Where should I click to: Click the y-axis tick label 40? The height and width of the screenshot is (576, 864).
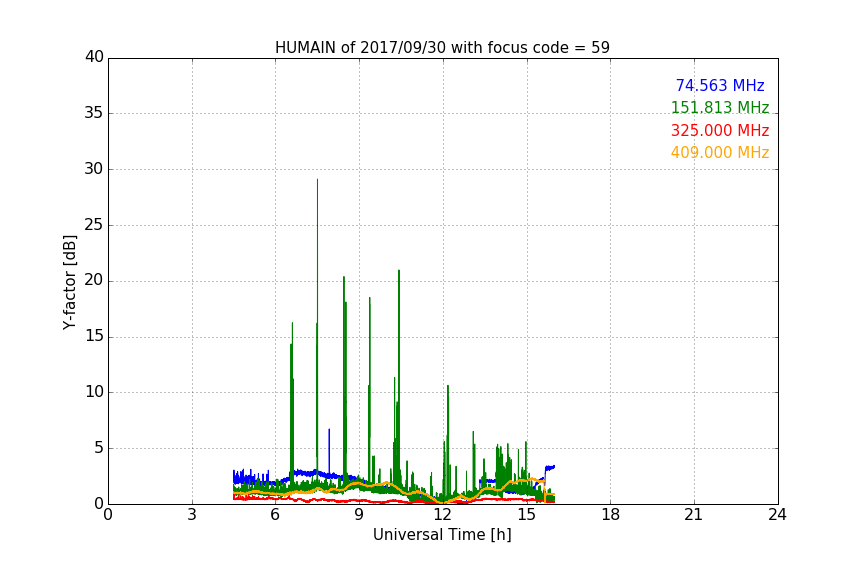[x=94, y=57]
